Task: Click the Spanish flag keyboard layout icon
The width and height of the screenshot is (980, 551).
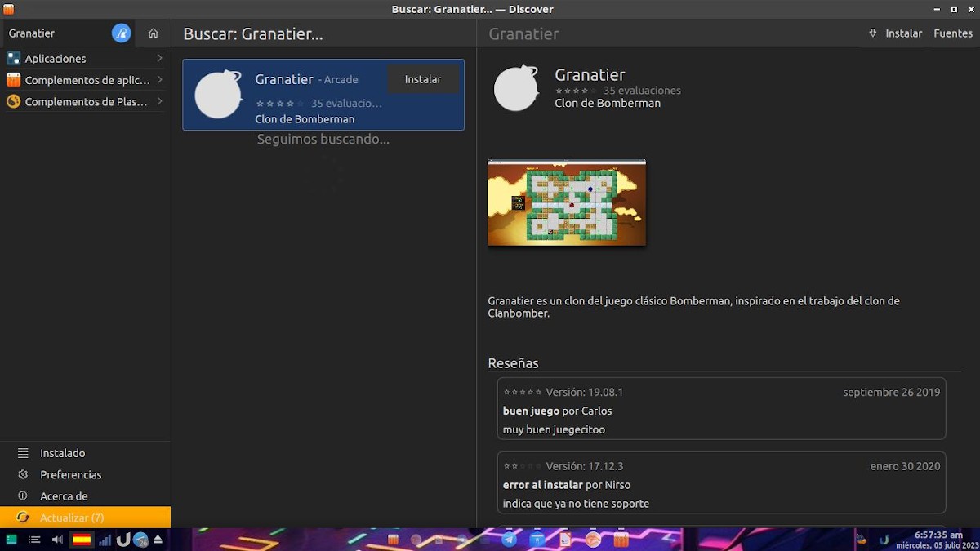Action: pyautogui.click(x=82, y=540)
